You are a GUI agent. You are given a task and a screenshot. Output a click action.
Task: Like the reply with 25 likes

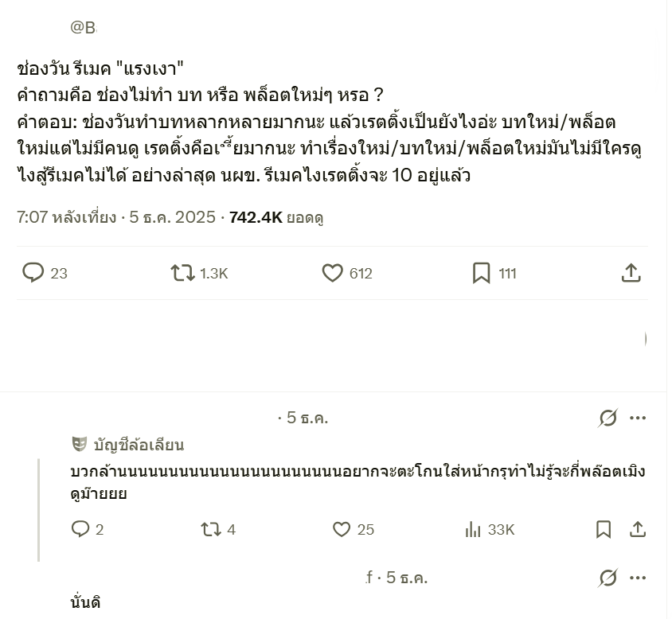pyautogui.click(x=342, y=529)
